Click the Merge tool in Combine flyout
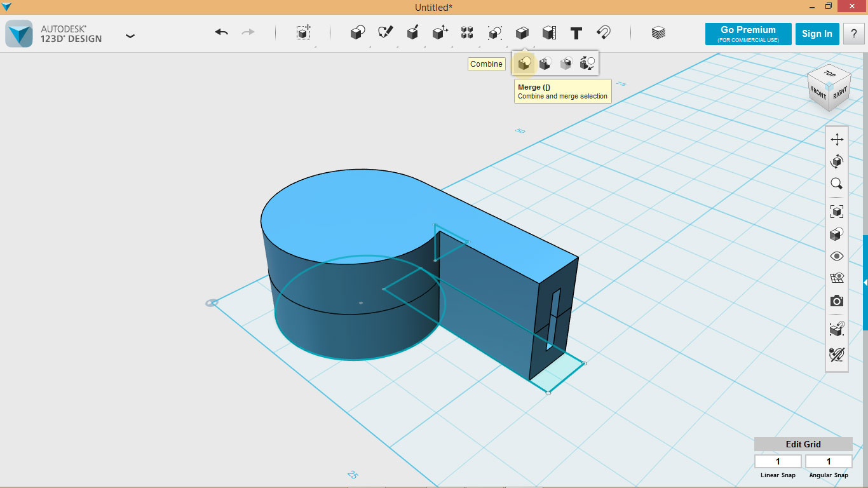 [524, 64]
